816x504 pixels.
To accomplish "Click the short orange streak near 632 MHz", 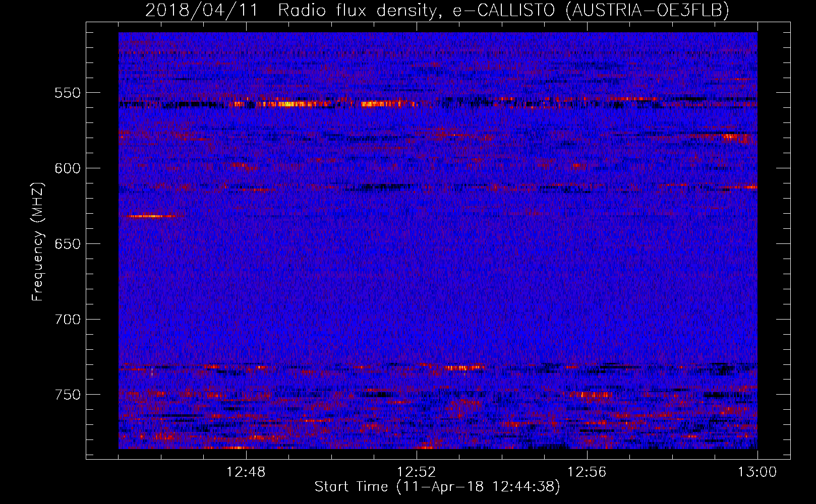I will click(151, 216).
